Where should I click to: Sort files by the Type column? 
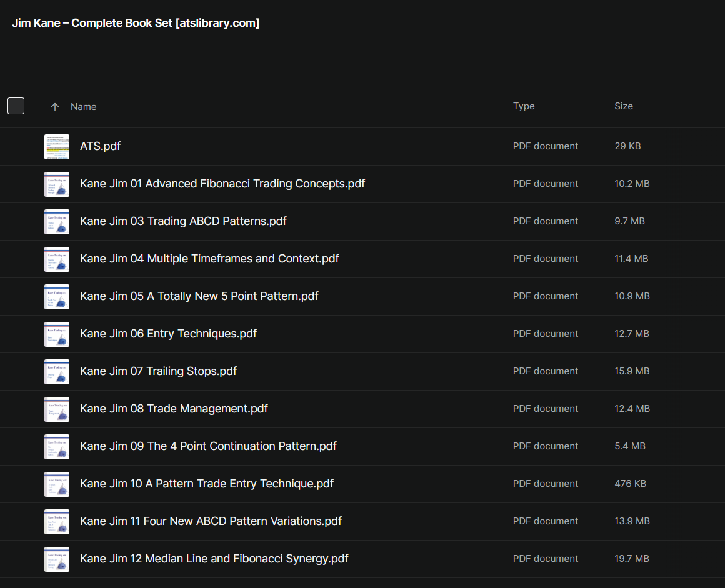(524, 106)
